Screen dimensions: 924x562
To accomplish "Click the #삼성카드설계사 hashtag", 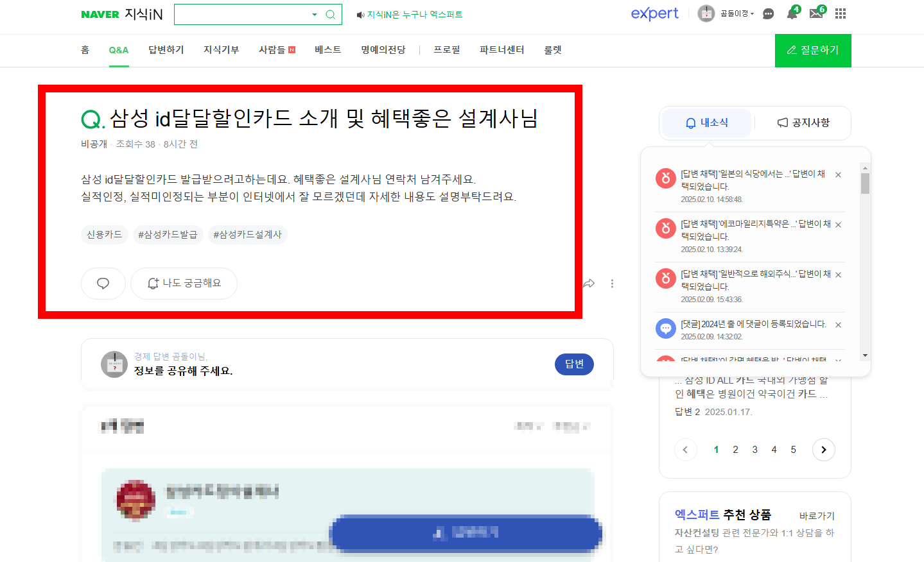I will pos(247,235).
